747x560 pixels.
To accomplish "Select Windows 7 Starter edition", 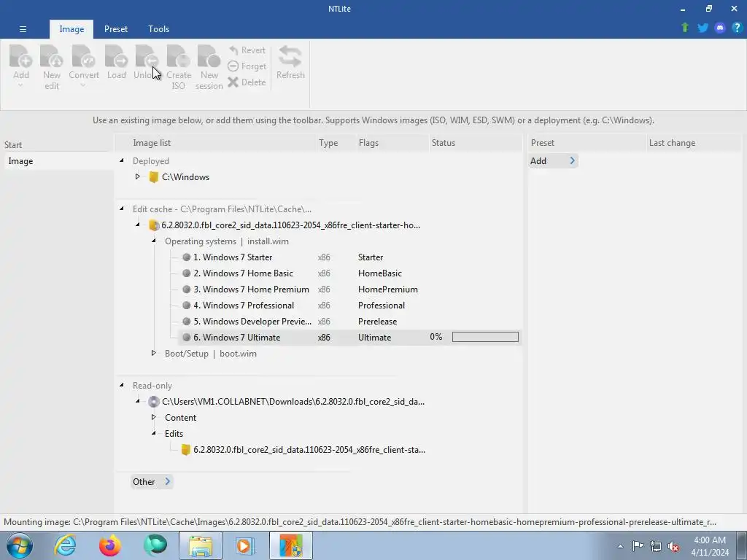I will click(x=233, y=257).
